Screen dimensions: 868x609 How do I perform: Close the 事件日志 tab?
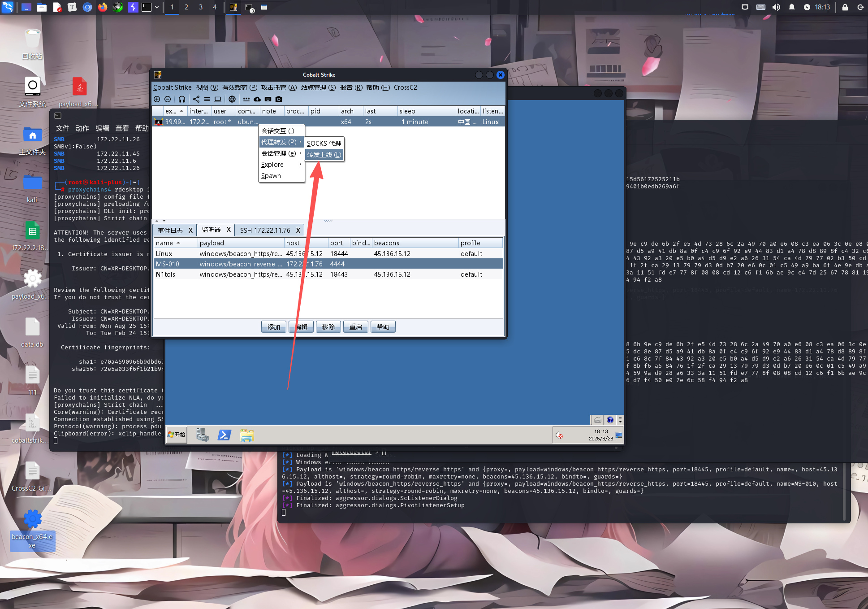pos(190,231)
